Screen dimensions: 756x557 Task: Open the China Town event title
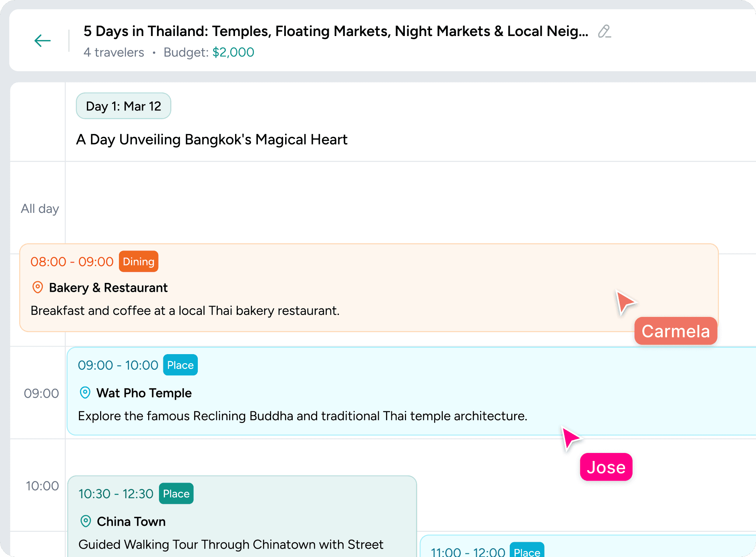(131, 521)
